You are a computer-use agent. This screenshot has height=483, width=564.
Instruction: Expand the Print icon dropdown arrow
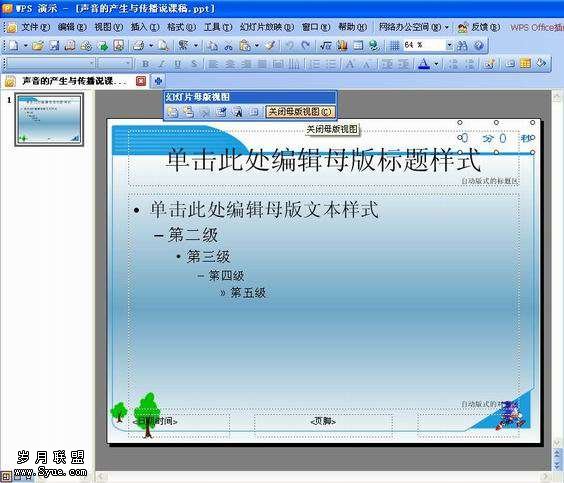click(x=151, y=46)
